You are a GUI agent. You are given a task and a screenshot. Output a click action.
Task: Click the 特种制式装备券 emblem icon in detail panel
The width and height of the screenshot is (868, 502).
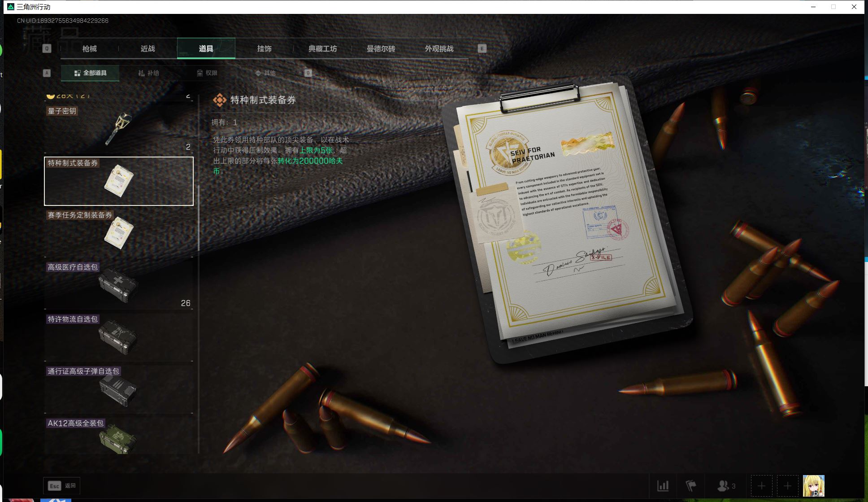[x=219, y=100]
